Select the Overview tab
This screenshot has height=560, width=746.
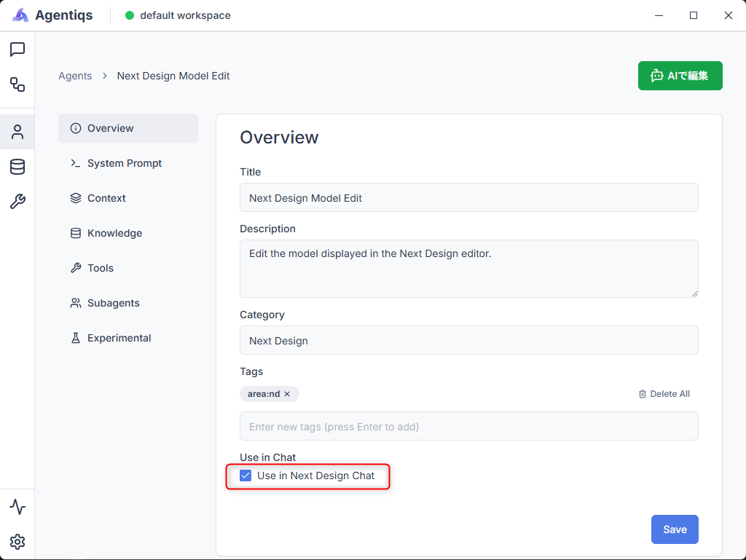pos(128,128)
